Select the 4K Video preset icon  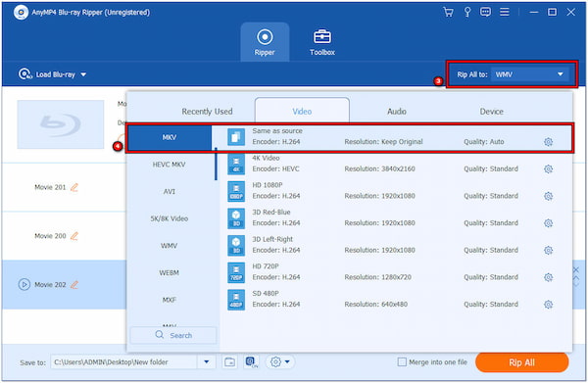click(x=236, y=164)
